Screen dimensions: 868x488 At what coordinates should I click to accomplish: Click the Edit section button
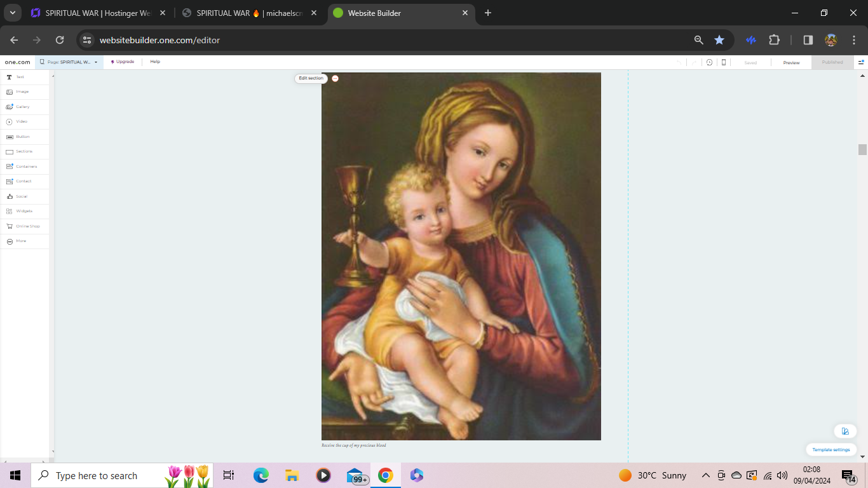(x=310, y=78)
